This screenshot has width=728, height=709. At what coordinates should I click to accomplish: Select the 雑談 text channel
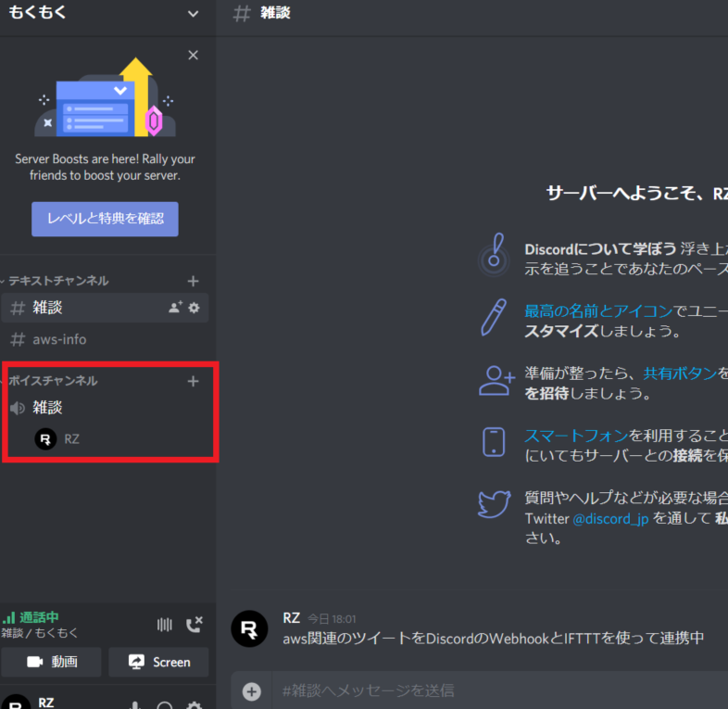coord(105,308)
